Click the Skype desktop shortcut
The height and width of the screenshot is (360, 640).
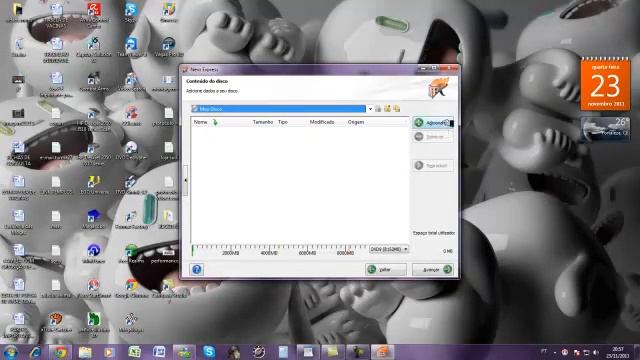point(131,12)
